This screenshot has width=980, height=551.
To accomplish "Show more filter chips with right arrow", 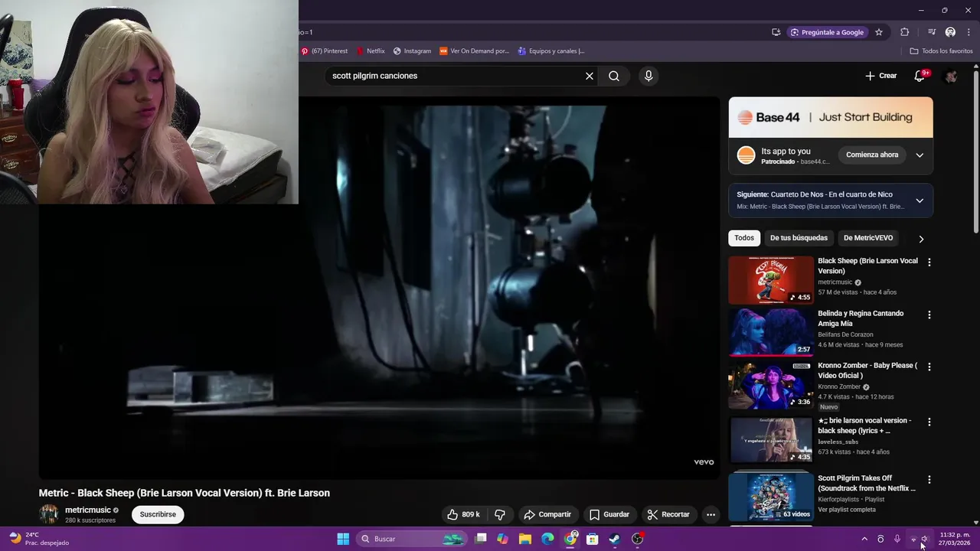I will (921, 239).
